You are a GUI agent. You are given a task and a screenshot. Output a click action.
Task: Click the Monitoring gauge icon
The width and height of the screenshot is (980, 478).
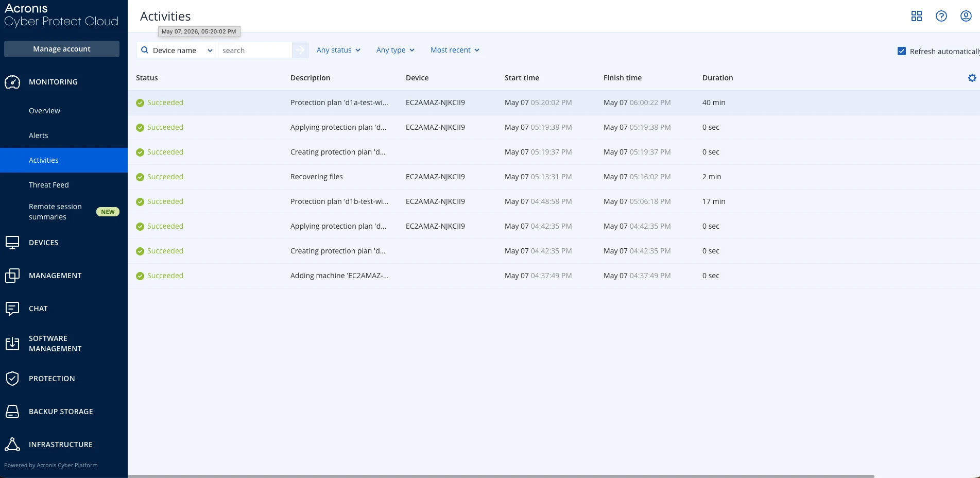point(12,82)
